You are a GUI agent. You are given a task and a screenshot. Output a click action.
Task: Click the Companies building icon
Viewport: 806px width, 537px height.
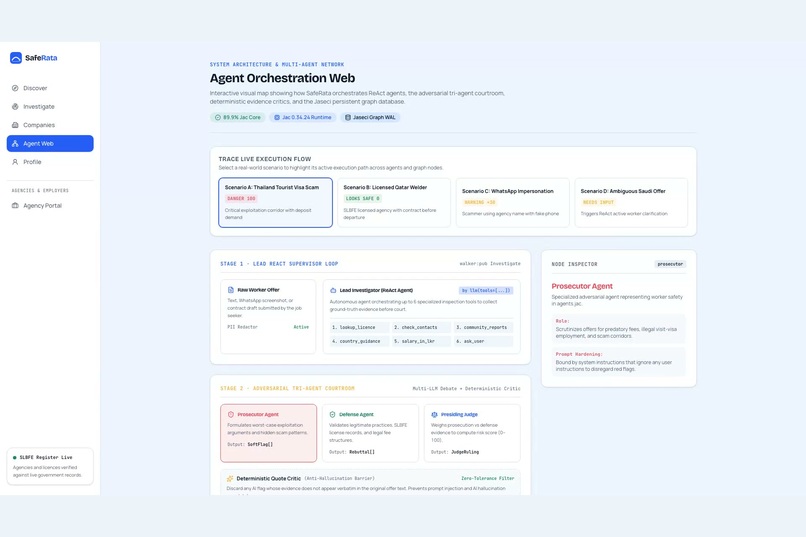[x=15, y=125]
